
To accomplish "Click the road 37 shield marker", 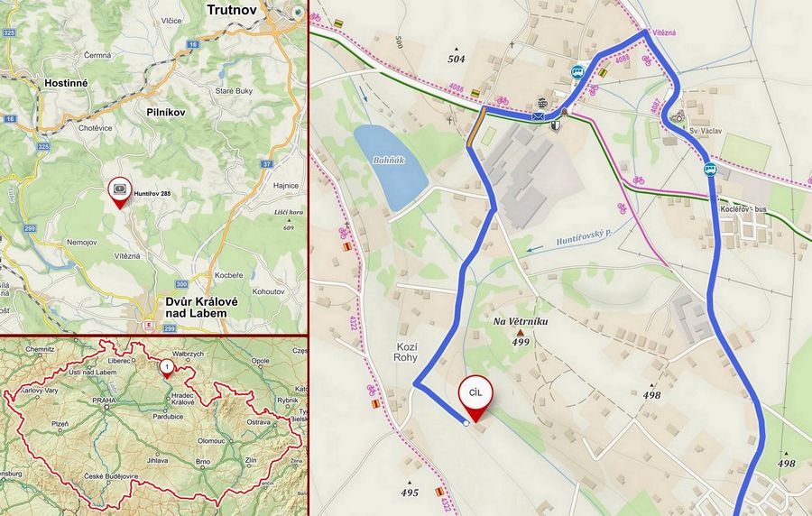I will 267,164.
